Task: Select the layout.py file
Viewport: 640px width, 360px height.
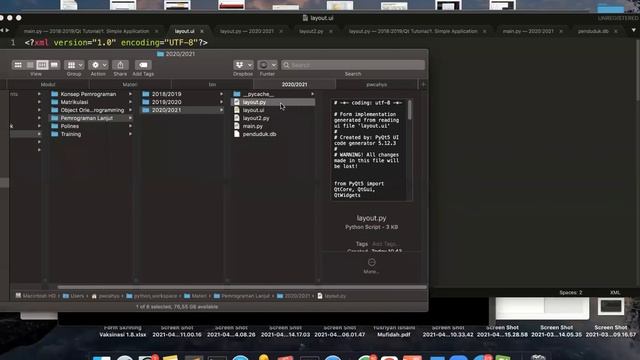Action: [x=254, y=102]
